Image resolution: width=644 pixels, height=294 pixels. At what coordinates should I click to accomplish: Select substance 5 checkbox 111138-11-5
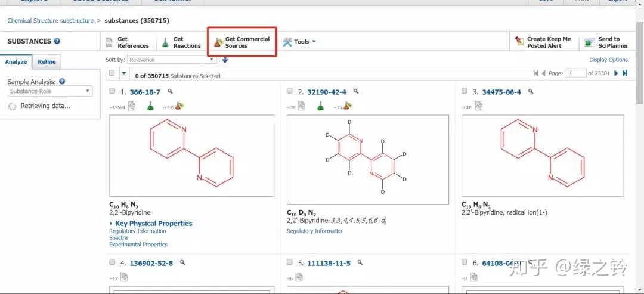point(290,262)
